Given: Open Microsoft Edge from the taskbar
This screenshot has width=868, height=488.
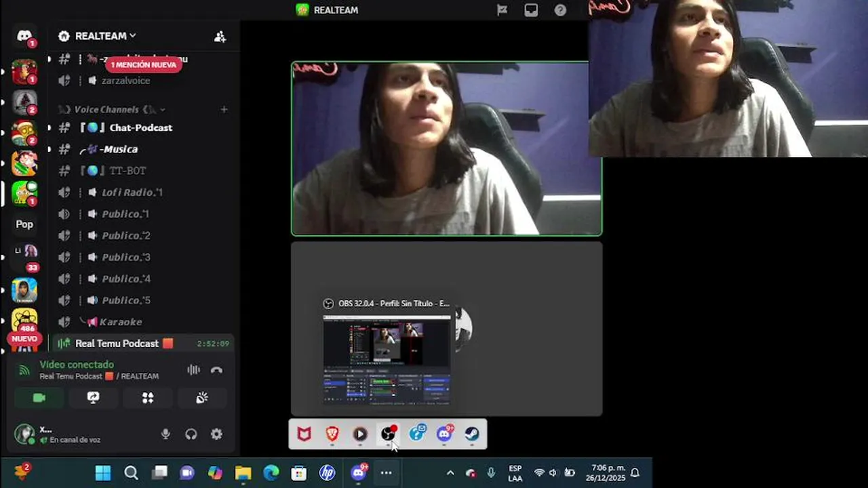Looking at the screenshot, I should [271, 473].
